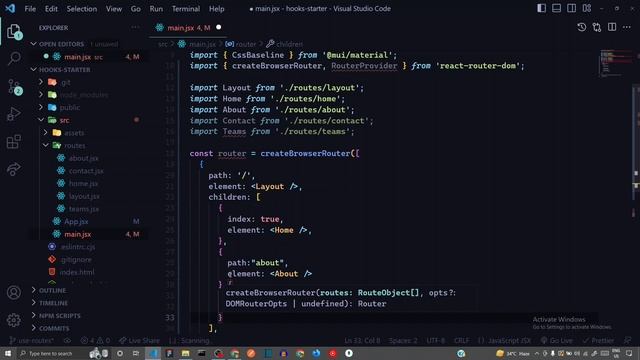Open the File menu
Image resolution: width=640 pixels, height=360 pixels.
30,9
